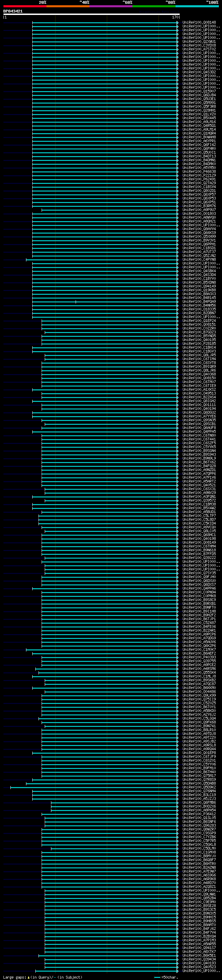Click label UniRef100_A1XKS2

coord(199,390)
